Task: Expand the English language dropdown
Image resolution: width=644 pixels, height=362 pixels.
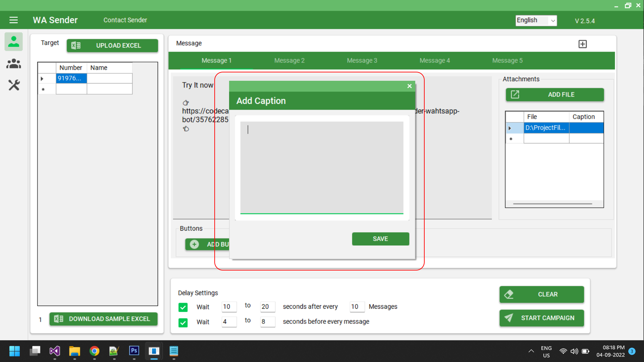Action: tap(552, 21)
